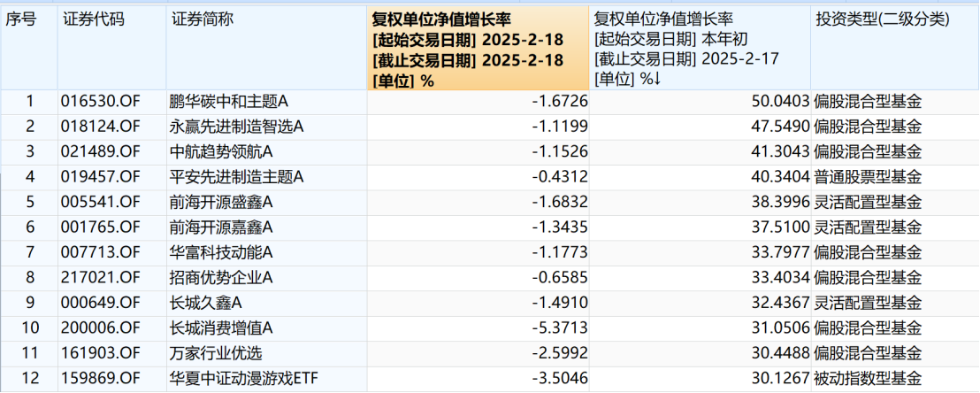Viewport: 980px width, 393px height.
Task: Select fund code 005541.OF
Action: (100, 202)
